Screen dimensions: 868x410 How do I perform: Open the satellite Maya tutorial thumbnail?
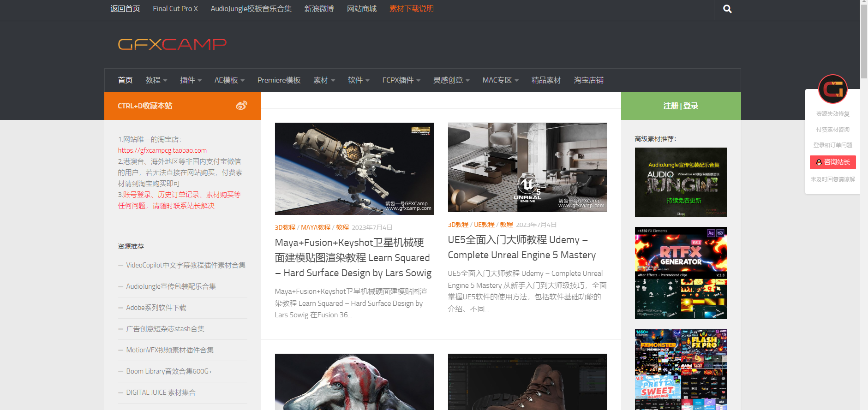pos(354,169)
